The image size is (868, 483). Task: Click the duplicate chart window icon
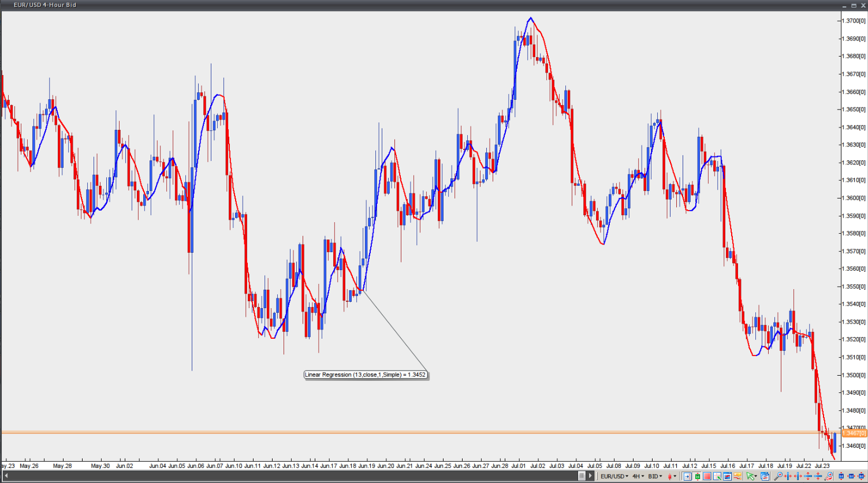pos(765,477)
